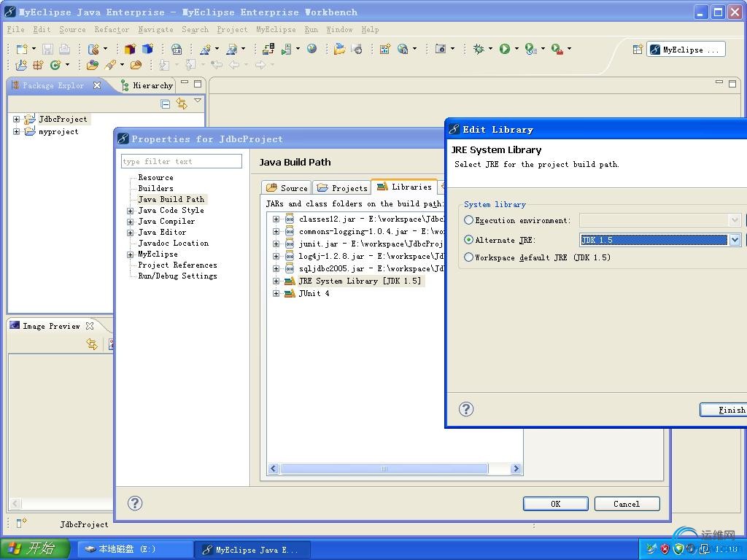The width and height of the screenshot is (747, 560).
Task: Click the blue cube toolbar icon
Action: pos(147,49)
